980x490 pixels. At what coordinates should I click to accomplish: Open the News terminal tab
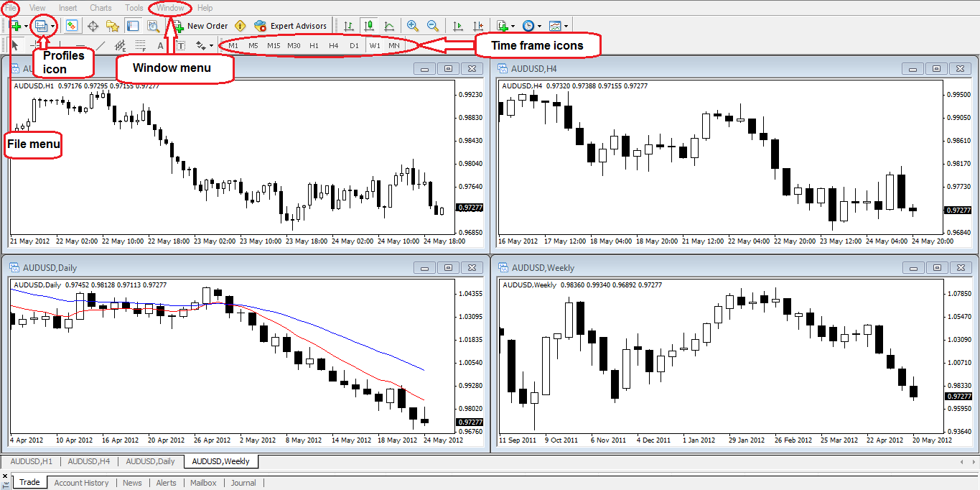pos(132,483)
